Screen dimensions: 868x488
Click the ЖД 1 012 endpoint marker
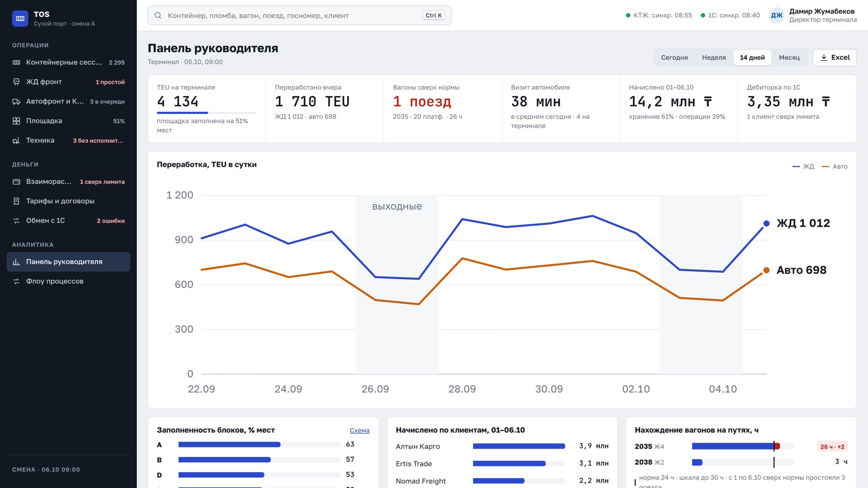[767, 223]
